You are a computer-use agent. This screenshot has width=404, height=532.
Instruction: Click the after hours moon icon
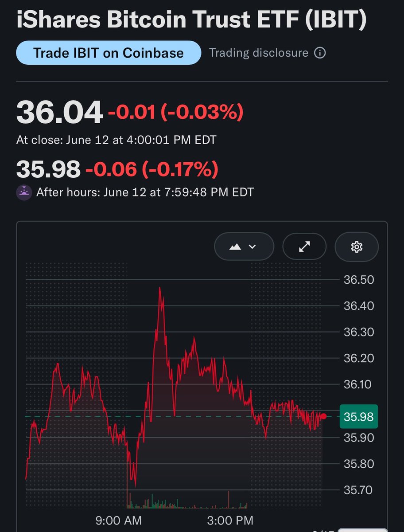point(24,192)
